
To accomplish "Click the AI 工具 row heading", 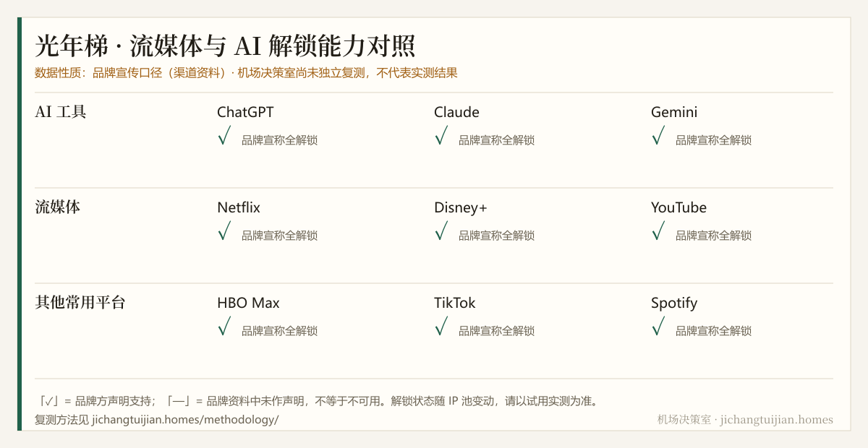I will (x=61, y=112).
